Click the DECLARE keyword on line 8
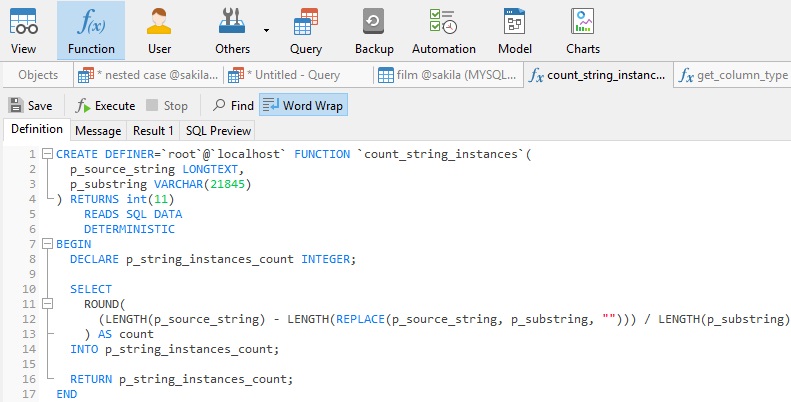This screenshot has height=402, width=791. (x=94, y=259)
